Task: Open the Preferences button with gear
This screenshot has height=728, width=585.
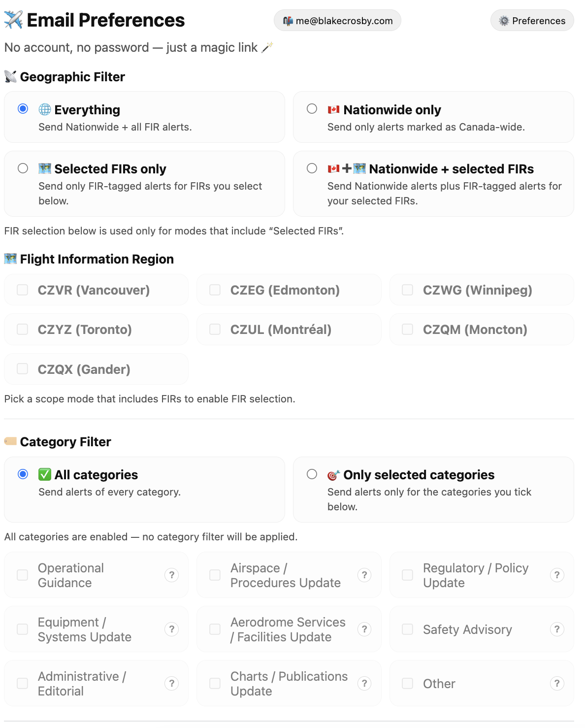Action: 532,21
